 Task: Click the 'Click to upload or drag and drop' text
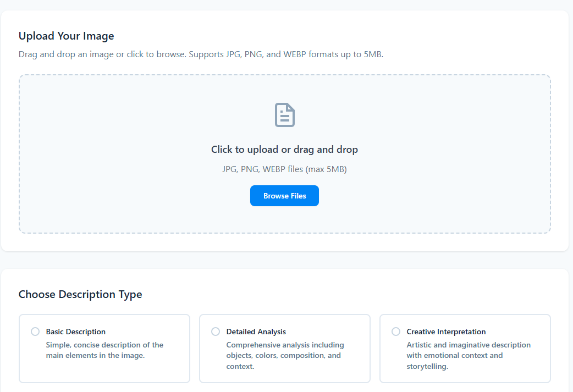click(x=284, y=150)
